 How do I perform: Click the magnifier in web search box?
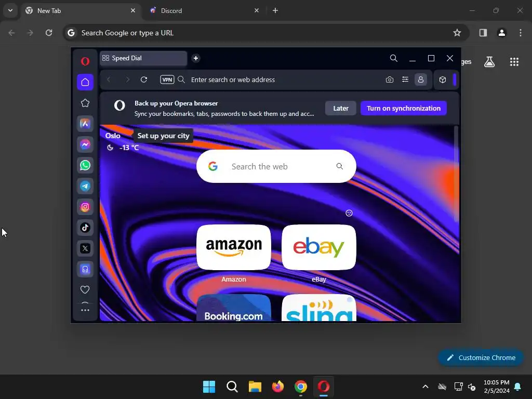[x=340, y=166]
